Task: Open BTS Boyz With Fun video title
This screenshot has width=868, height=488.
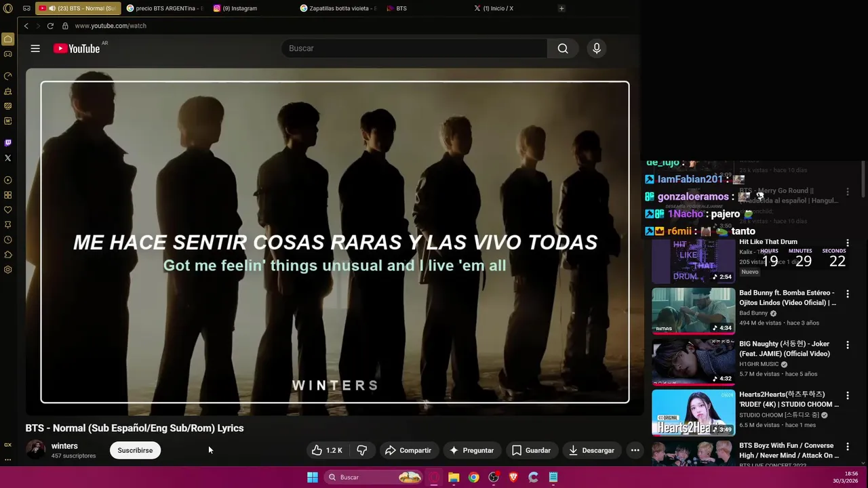Action: (789, 450)
